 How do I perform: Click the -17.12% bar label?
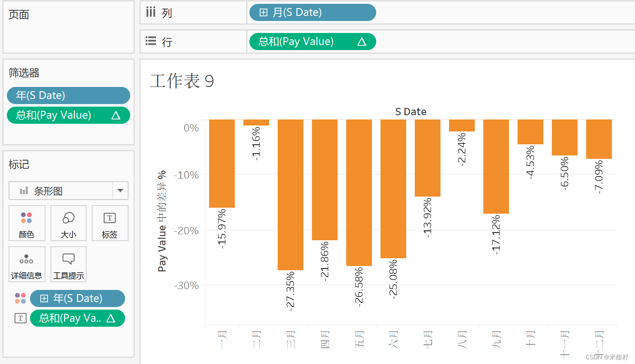coord(496,235)
